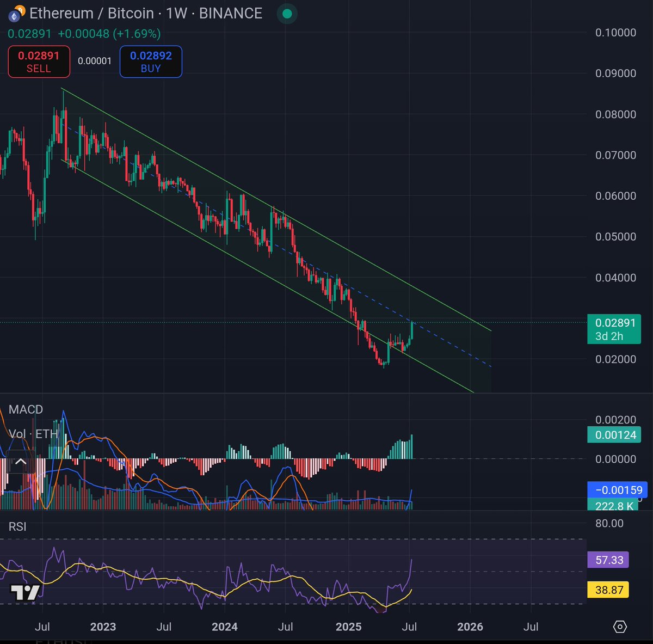Tap the 0.06000 price axis label
Image resolution: width=653 pixels, height=644 pixels.
(x=615, y=196)
